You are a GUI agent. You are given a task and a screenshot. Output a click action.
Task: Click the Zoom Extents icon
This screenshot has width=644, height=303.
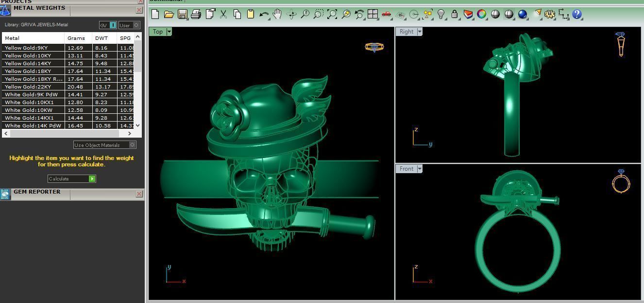pos(332,14)
